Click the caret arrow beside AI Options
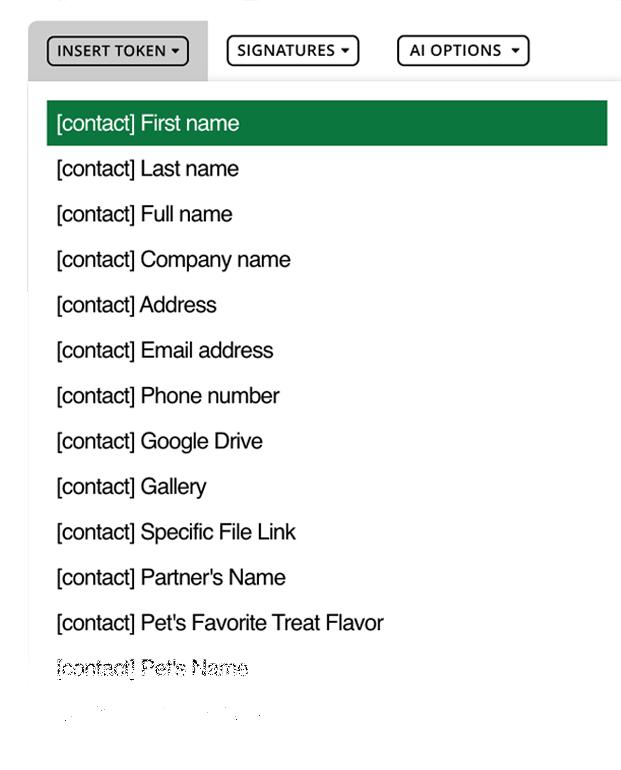This screenshot has height=770, width=621. (515, 51)
